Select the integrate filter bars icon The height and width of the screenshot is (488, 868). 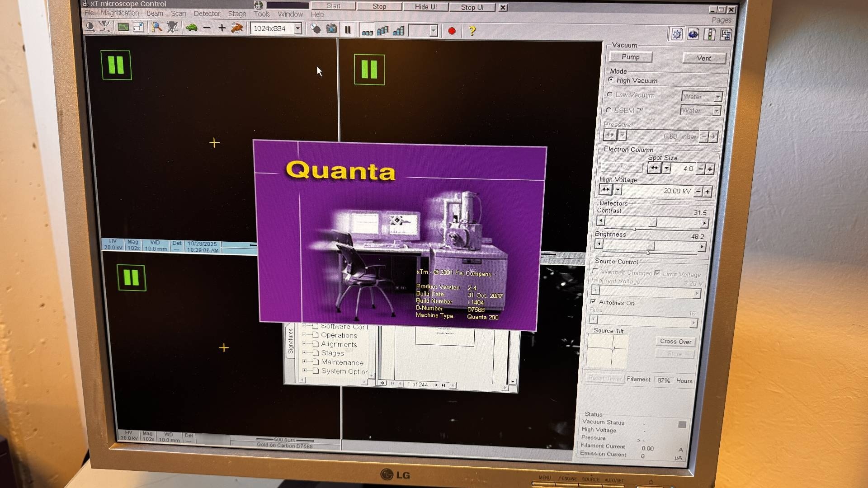[x=398, y=31]
